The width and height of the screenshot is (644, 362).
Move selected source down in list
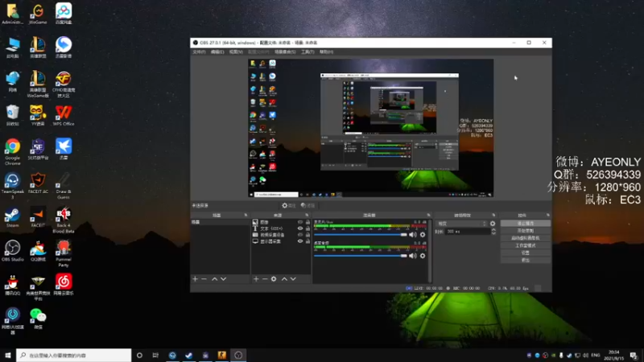[x=293, y=279]
